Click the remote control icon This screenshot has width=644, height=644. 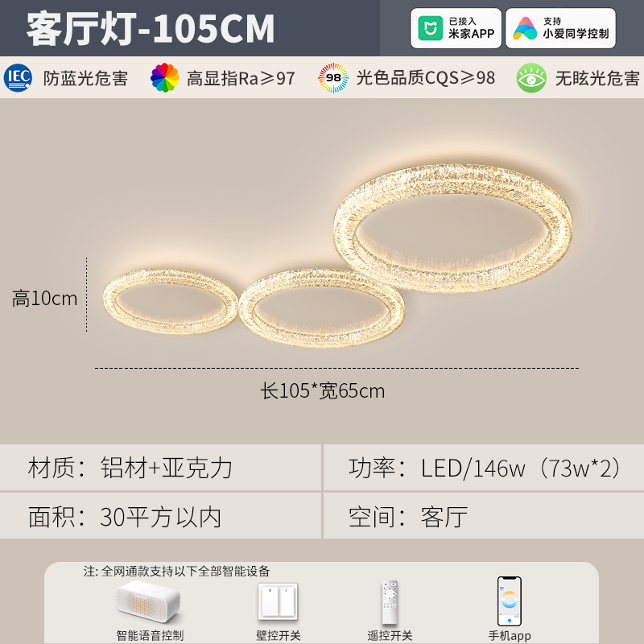tap(390, 602)
